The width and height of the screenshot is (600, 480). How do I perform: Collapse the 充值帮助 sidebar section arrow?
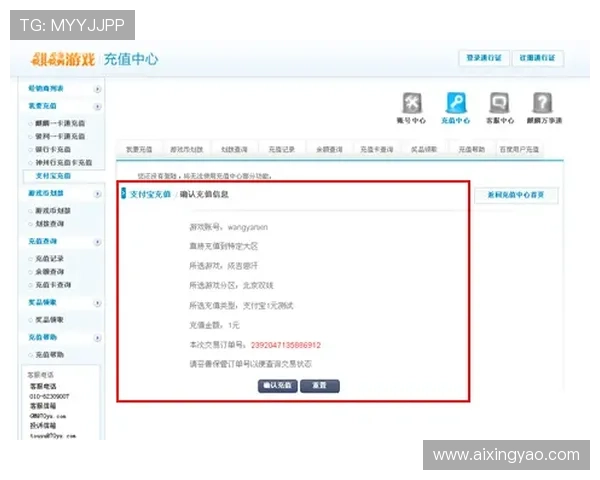(98, 338)
